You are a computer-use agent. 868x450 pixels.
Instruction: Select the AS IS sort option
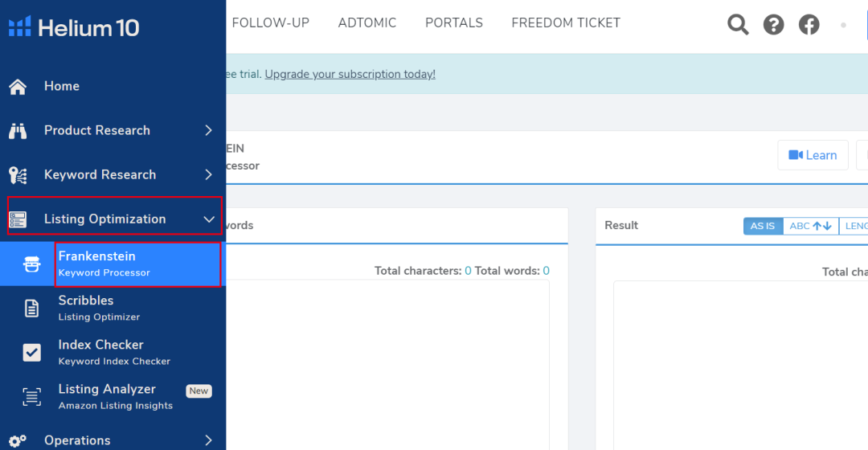point(763,226)
